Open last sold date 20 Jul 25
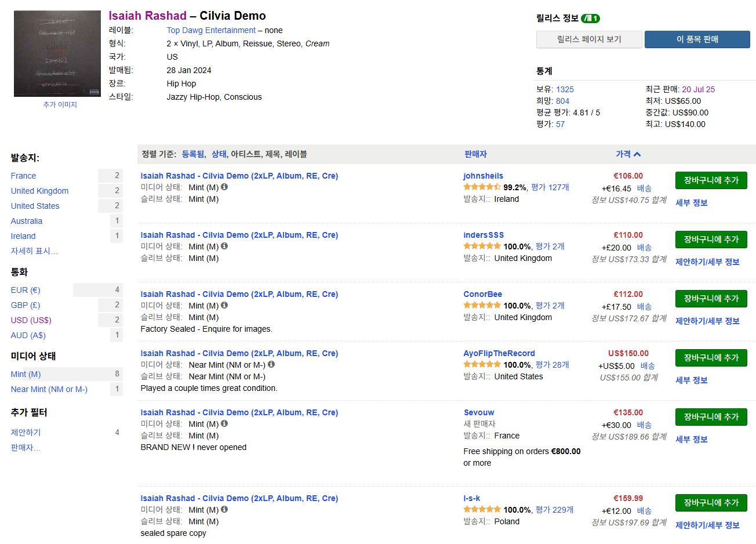 tap(698, 89)
